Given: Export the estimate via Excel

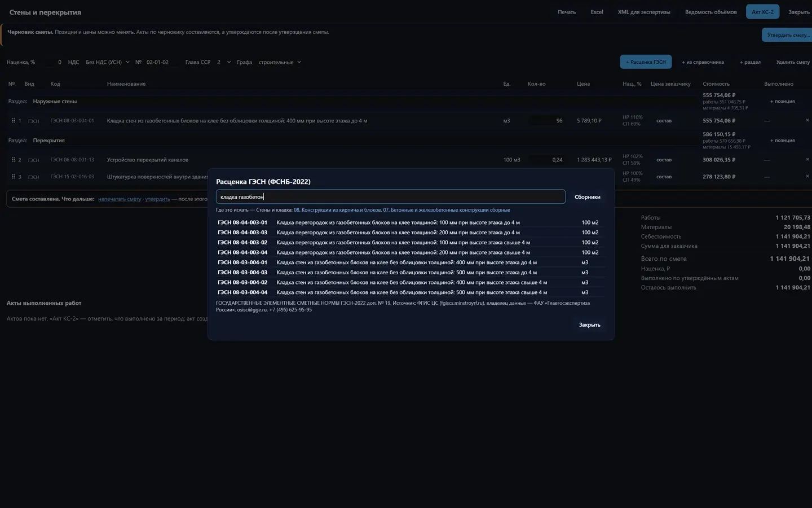Looking at the screenshot, I should tap(597, 12).
